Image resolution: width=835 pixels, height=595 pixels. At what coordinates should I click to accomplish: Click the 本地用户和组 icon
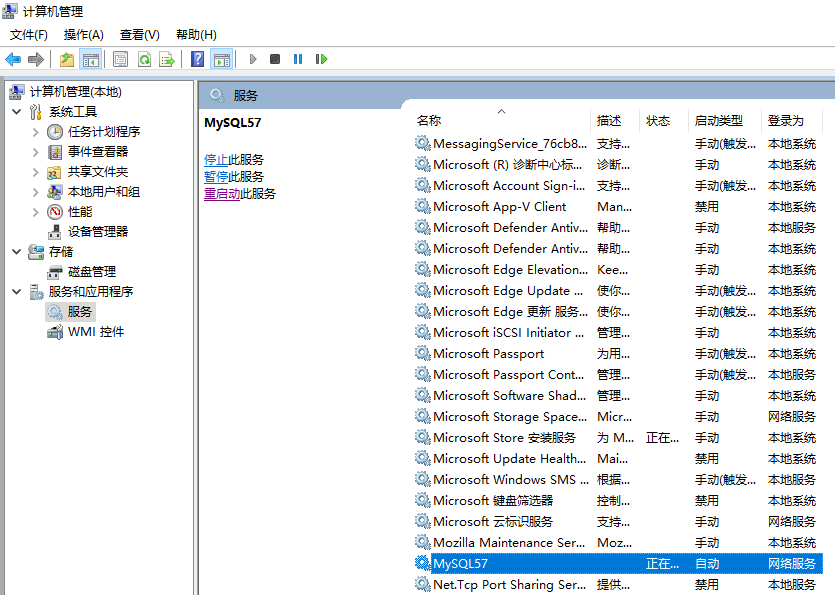click(54, 192)
